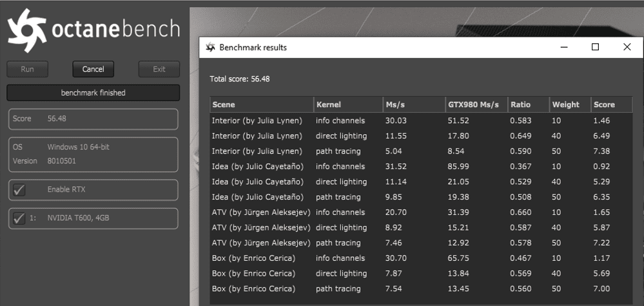Select the Box direct lighting row
644x306 pixels.
(x=421, y=273)
